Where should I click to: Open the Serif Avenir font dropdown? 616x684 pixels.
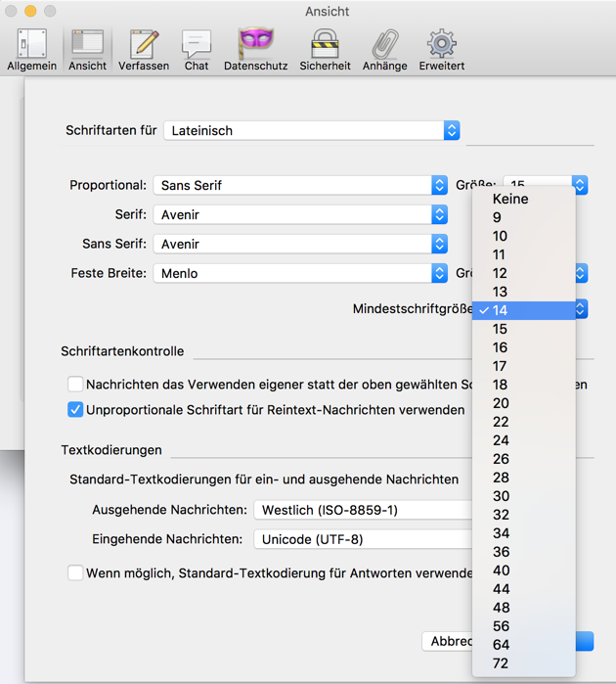pyautogui.click(x=300, y=214)
